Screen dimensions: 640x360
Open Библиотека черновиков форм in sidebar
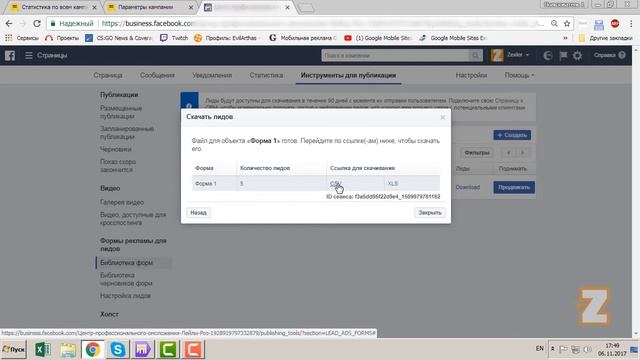click(126, 279)
